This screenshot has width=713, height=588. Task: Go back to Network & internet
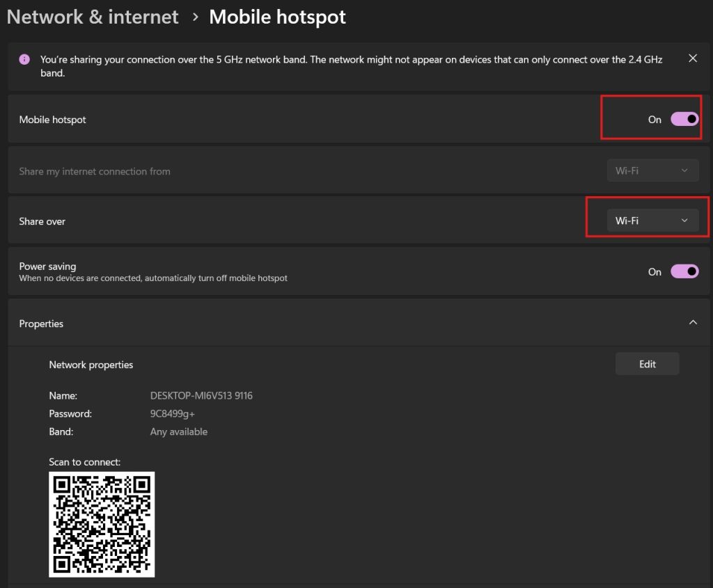pos(93,17)
